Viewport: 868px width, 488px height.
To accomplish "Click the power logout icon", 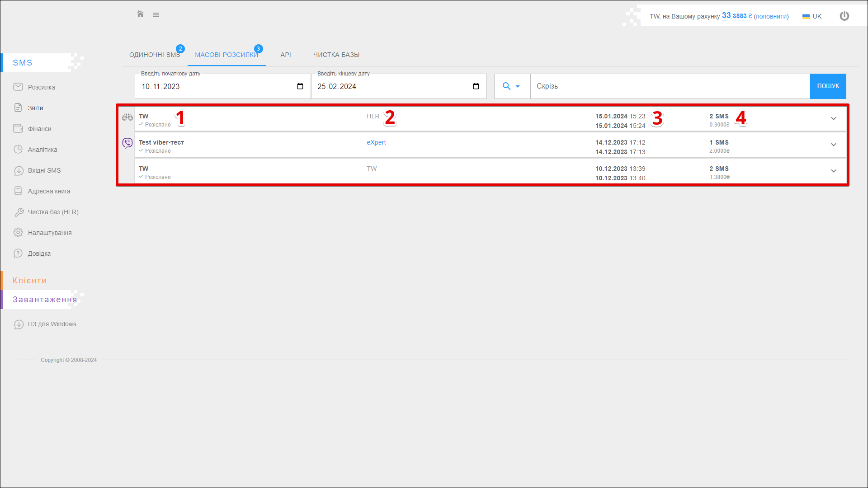I will click(844, 16).
